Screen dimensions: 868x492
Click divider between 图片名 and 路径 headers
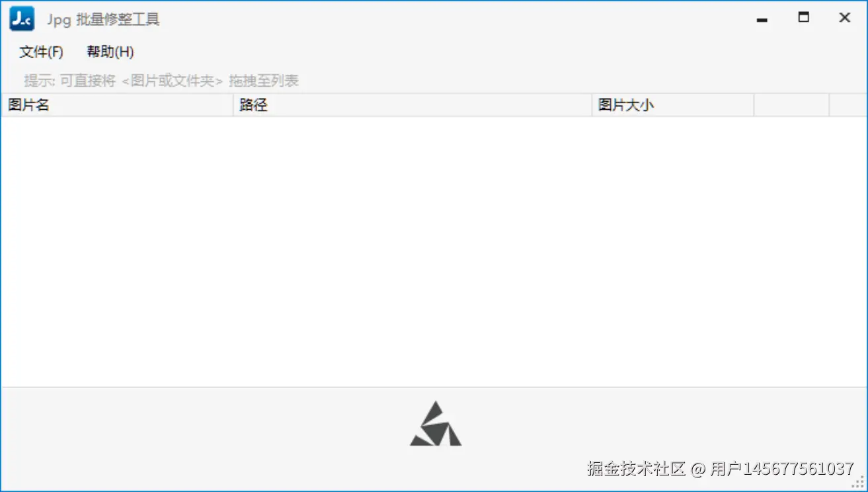pos(233,105)
